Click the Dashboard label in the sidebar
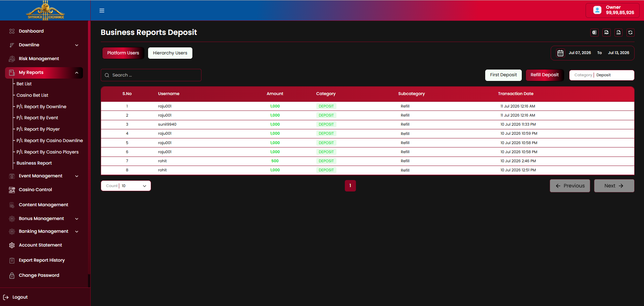The width and height of the screenshot is (644, 306). tap(31, 31)
